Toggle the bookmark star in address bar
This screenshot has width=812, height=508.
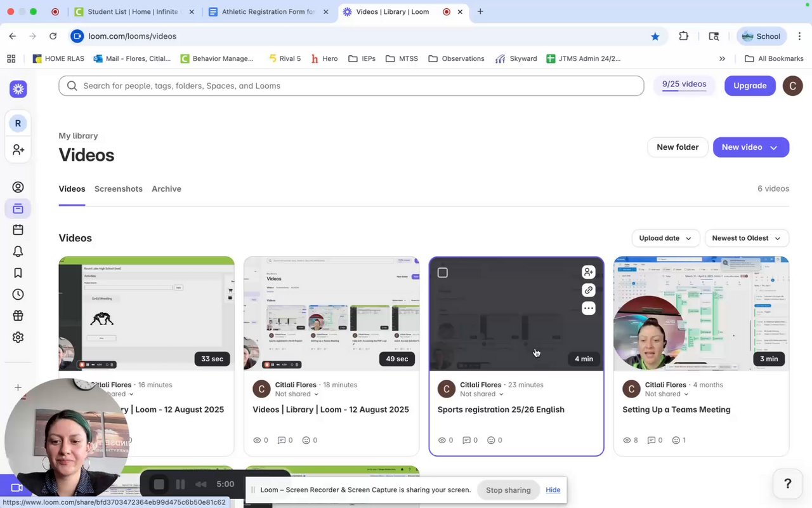click(655, 36)
